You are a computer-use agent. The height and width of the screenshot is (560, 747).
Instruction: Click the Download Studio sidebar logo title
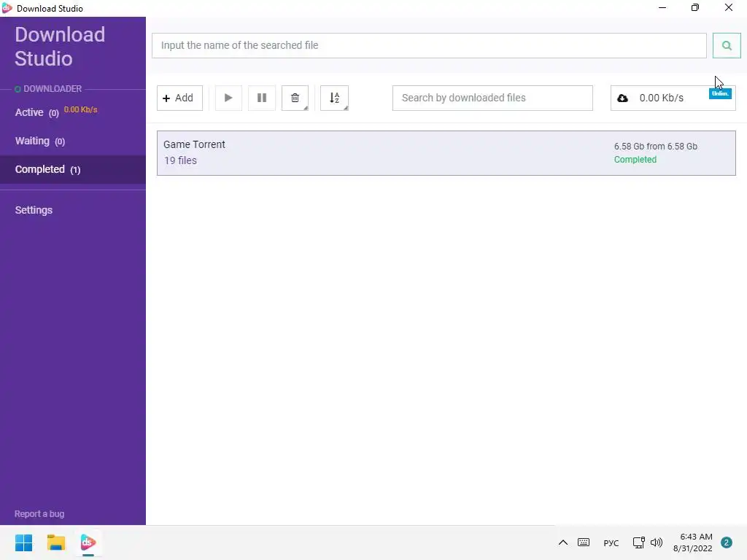[60, 47]
